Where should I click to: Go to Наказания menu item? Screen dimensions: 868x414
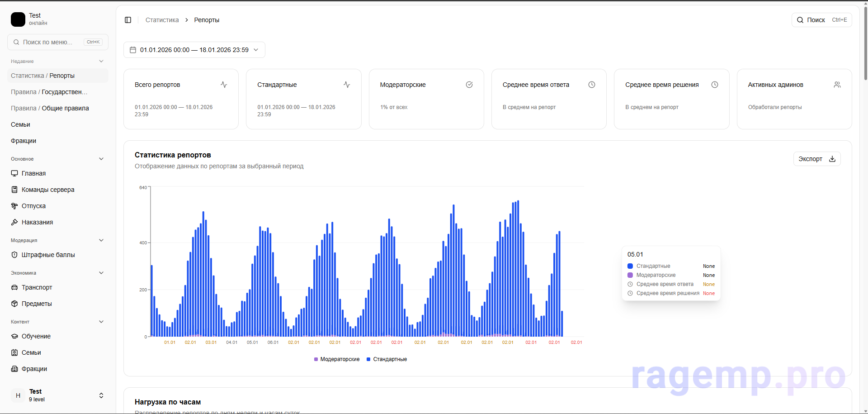[x=37, y=222]
